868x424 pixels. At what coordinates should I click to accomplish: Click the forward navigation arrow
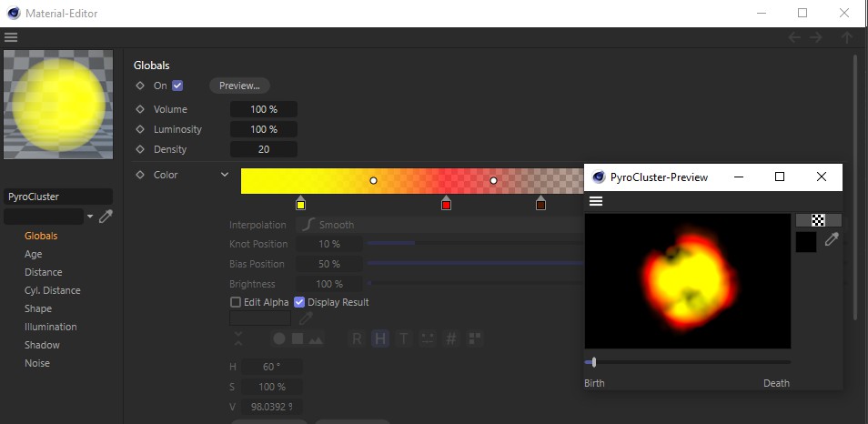tap(815, 37)
